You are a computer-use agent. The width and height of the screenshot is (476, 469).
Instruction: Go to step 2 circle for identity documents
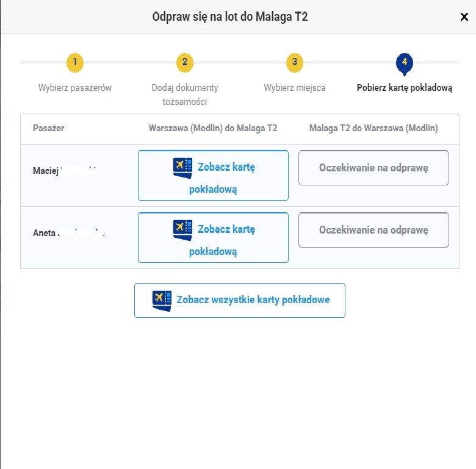[x=184, y=62]
